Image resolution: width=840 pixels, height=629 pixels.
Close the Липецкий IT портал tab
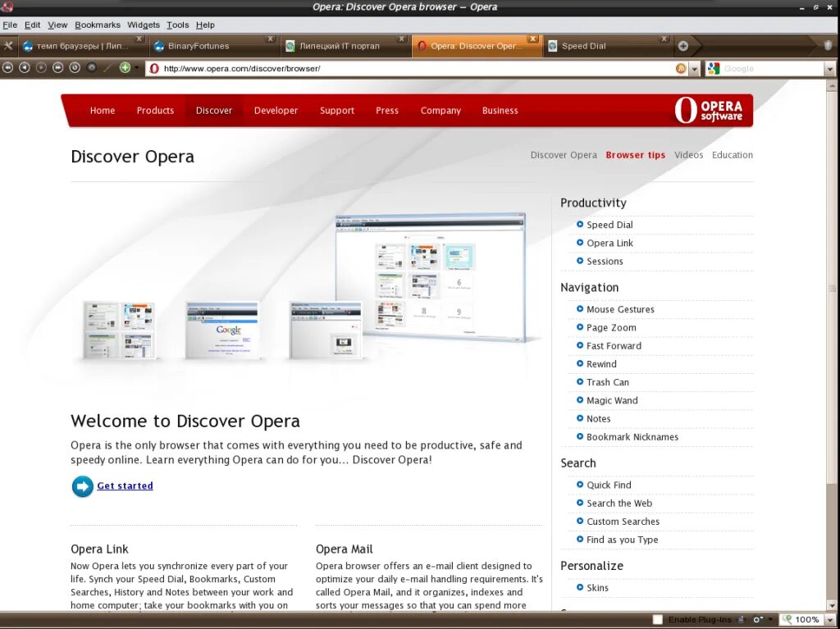(401, 39)
